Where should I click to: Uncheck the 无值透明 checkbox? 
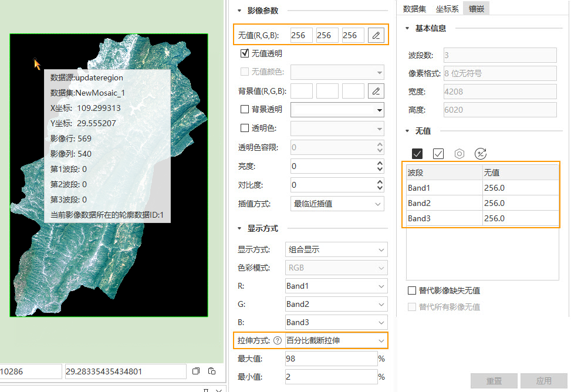click(x=245, y=53)
